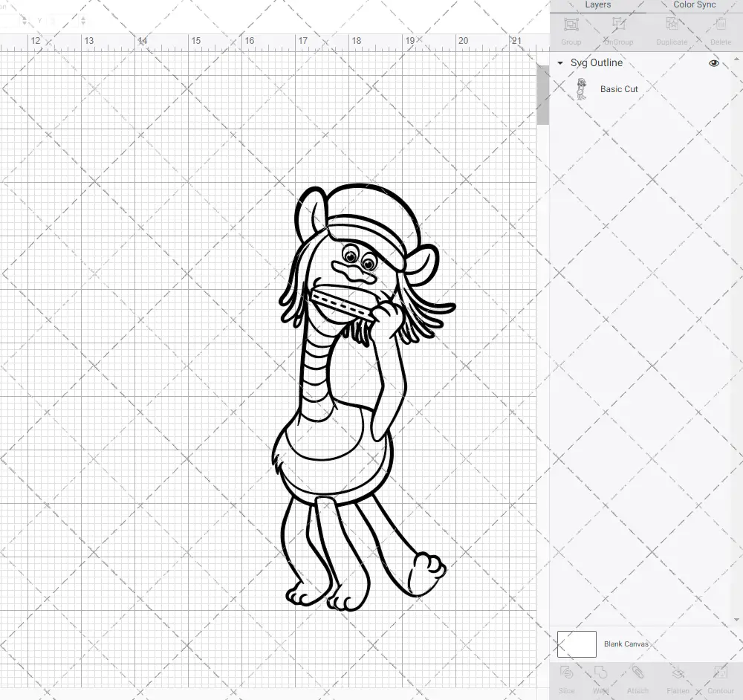Image resolution: width=743 pixels, height=700 pixels.
Task: Click the Delete icon
Action: click(x=720, y=30)
